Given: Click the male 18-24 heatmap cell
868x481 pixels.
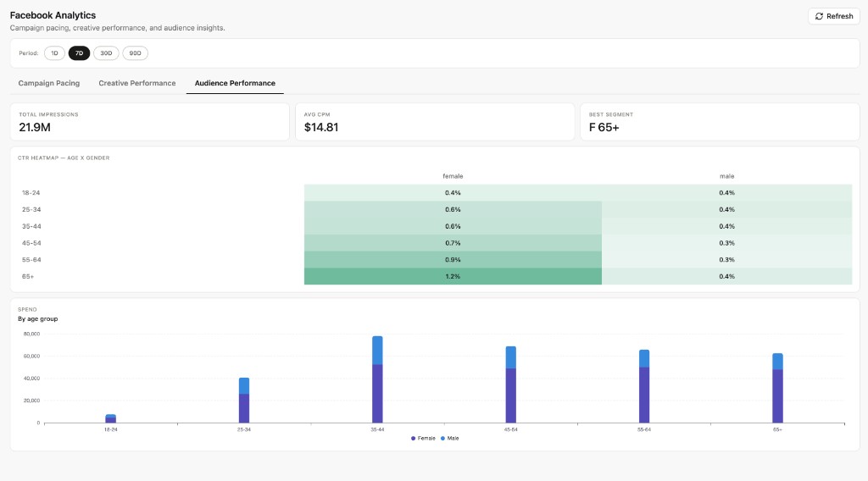Looking at the screenshot, I should tap(726, 193).
